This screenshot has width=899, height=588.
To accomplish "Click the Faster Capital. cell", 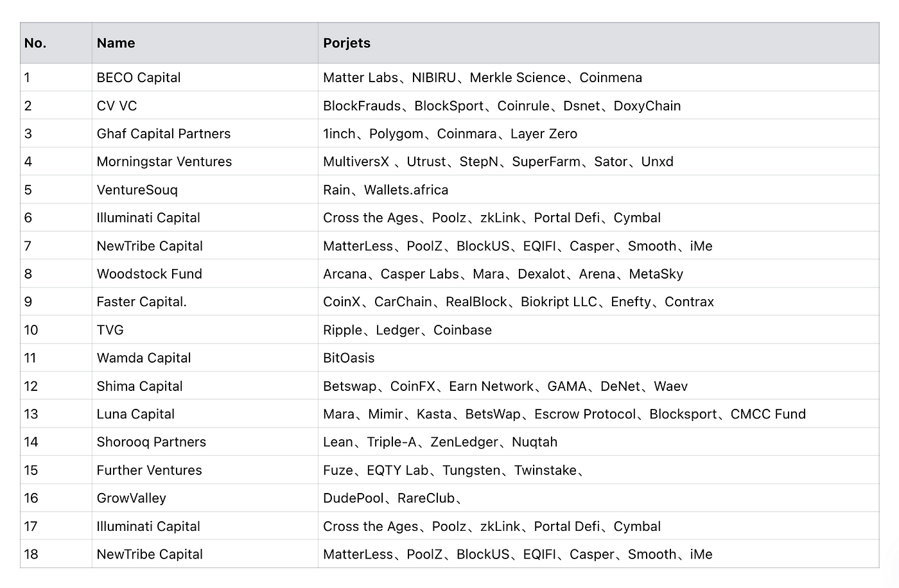I will [205, 302].
